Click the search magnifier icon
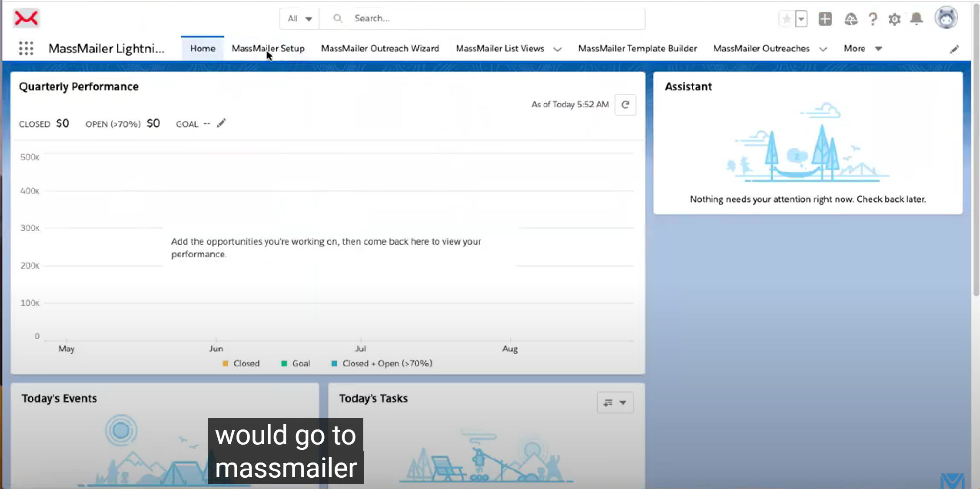Screen dimensions: 980x489 [337, 18]
